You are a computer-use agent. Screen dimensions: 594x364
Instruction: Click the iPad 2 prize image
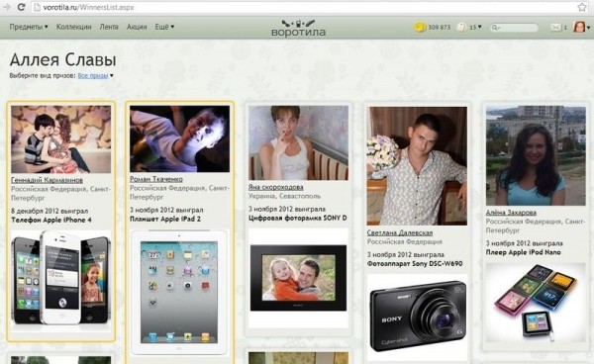[x=179, y=292]
